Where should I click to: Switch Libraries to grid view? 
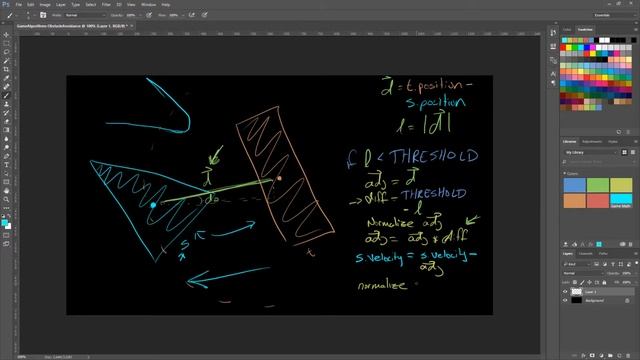[624, 152]
